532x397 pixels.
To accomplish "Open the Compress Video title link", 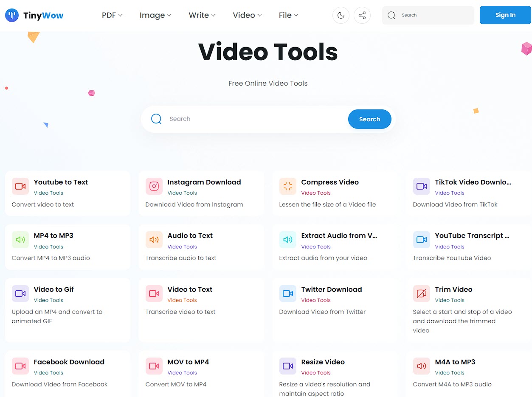I will tap(330, 182).
